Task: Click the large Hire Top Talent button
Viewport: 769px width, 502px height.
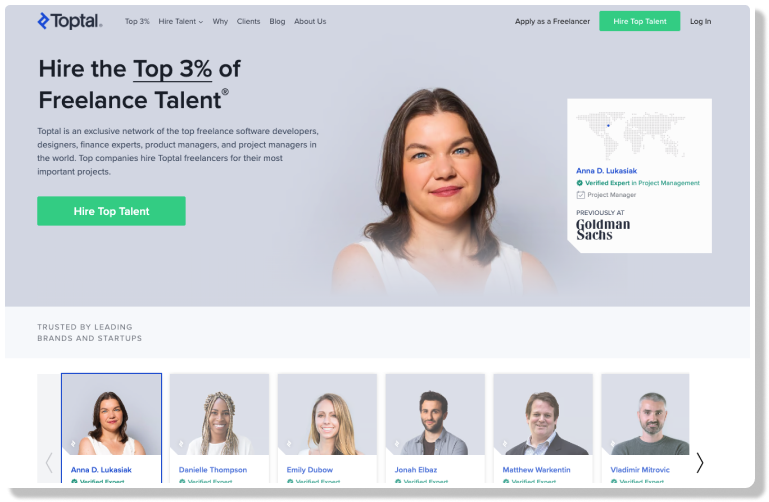Action: pyautogui.click(x=111, y=211)
